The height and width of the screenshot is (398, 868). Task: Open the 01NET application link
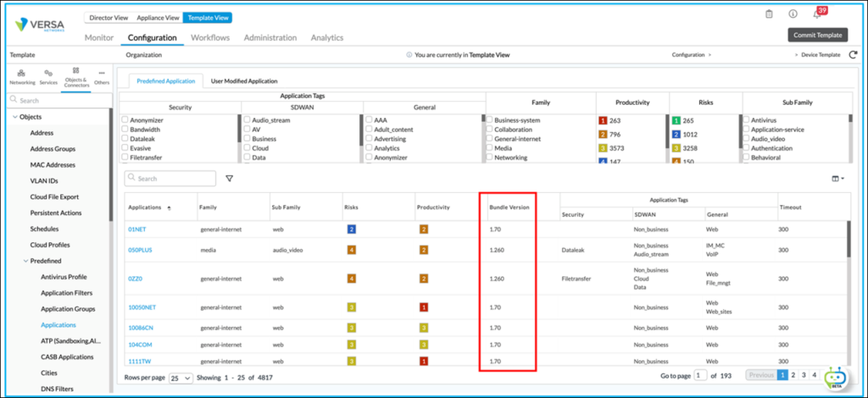(x=136, y=229)
